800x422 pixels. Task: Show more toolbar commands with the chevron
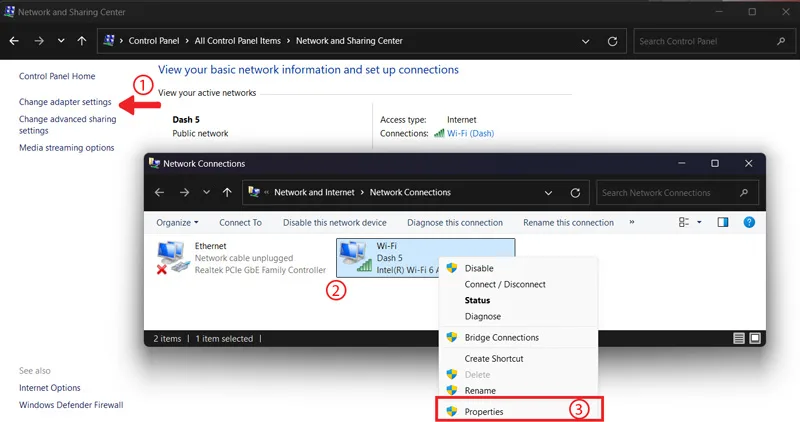(632, 222)
